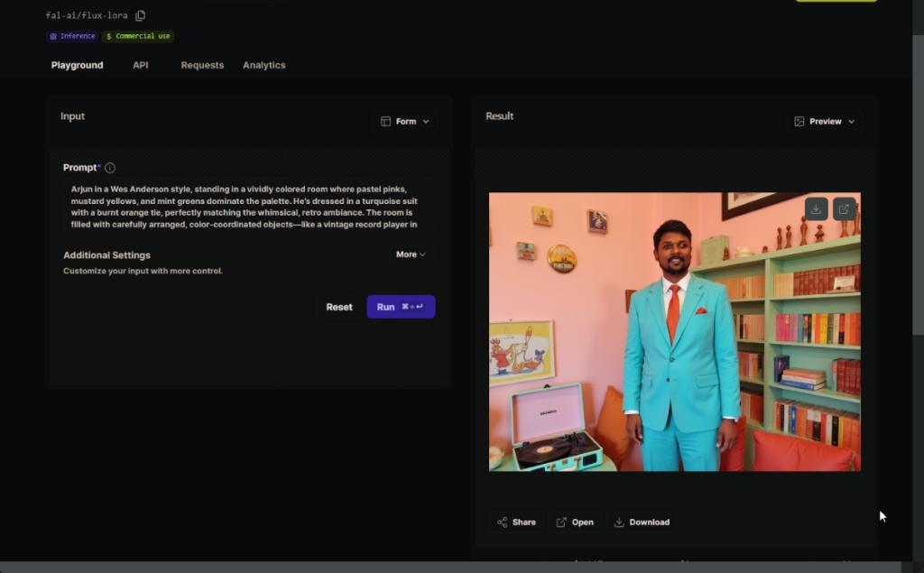Expand More additional settings
This screenshot has width=924, height=573.
pyautogui.click(x=411, y=254)
